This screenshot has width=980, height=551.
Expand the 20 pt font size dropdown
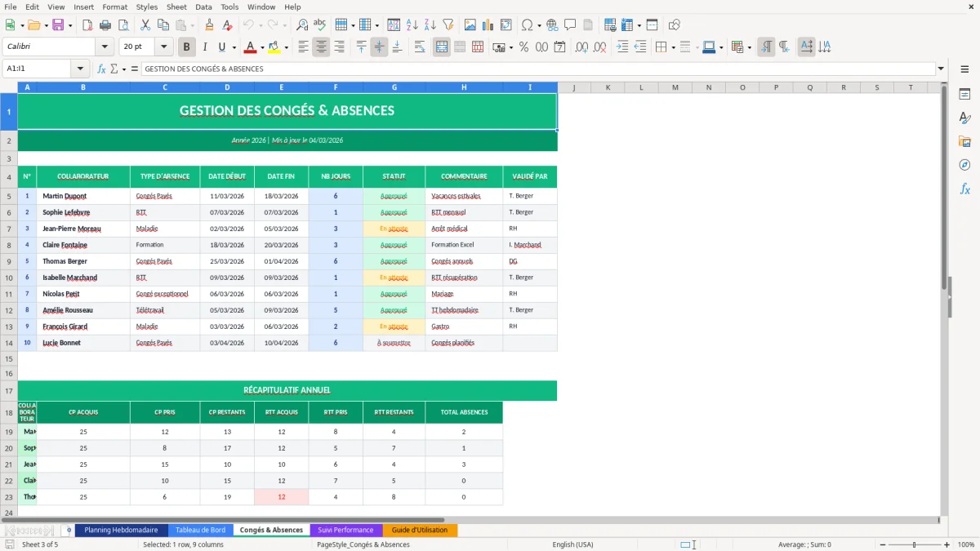pos(164,47)
